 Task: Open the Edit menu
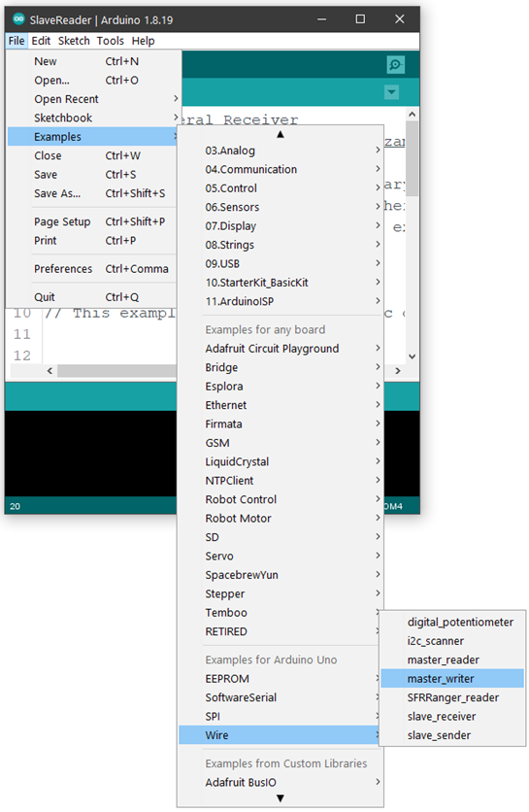pyautogui.click(x=41, y=41)
